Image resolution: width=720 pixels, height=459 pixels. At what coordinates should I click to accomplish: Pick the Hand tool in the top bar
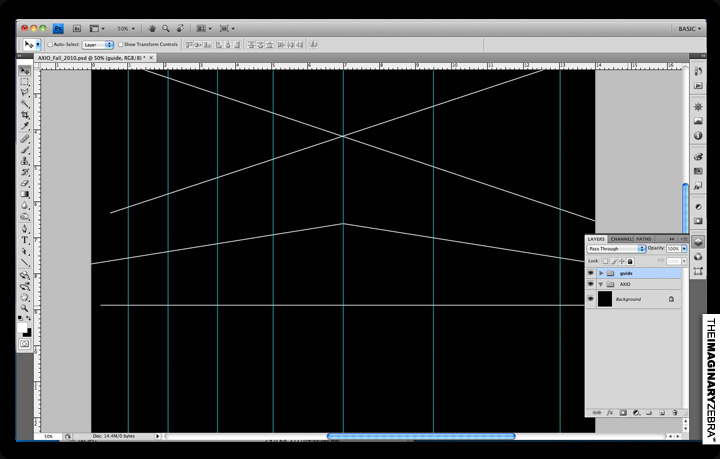151,28
